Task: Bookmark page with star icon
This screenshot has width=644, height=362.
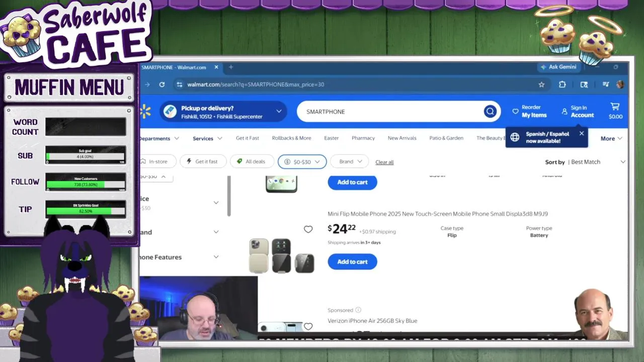Action: 541,84
